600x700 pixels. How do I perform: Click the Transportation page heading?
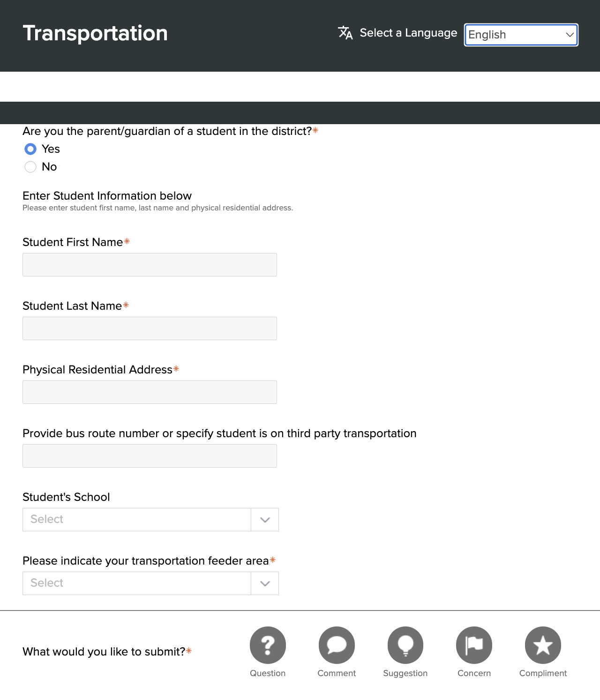[x=95, y=33]
